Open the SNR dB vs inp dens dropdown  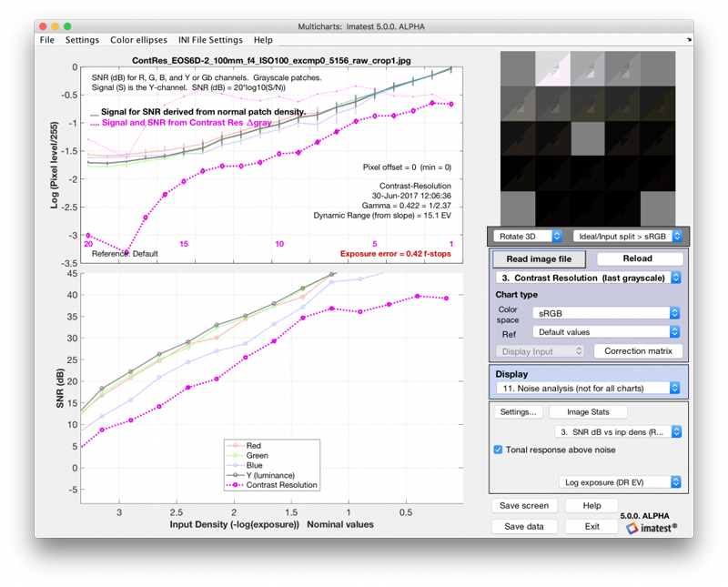pos(618,432)
